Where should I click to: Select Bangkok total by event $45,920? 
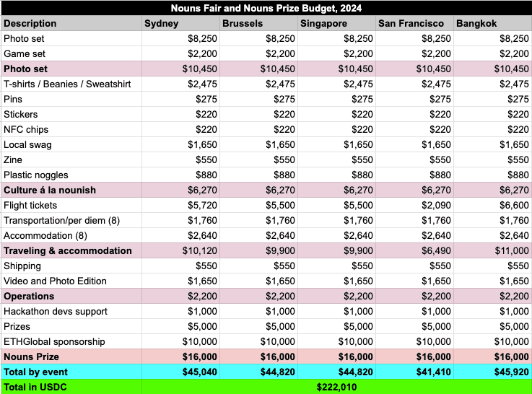click(507, 372)
